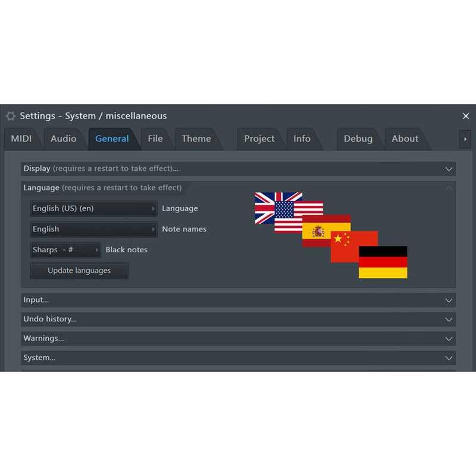Viewport: 476px width, 476px height.
Task: Open the Note names dropdown
Action: 93,230
